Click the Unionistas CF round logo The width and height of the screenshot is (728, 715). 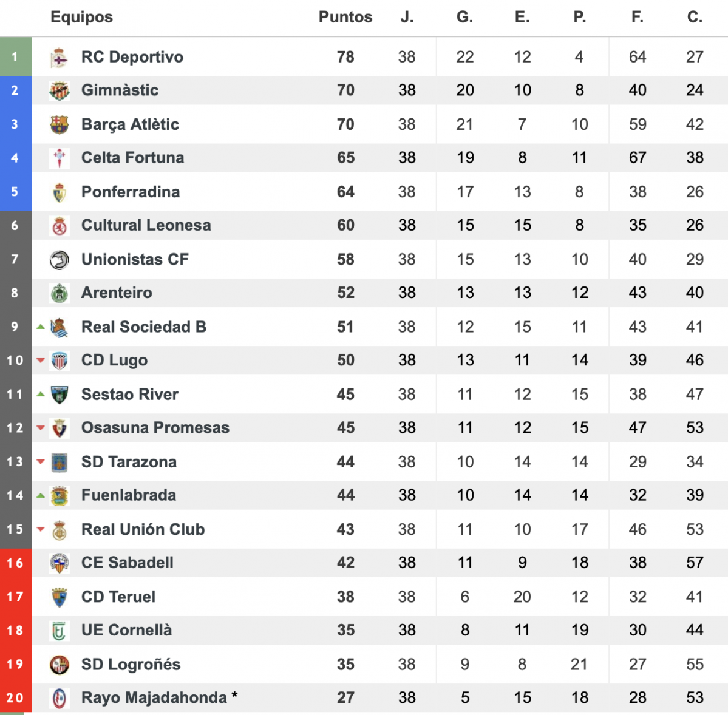[x=59, y=260]
